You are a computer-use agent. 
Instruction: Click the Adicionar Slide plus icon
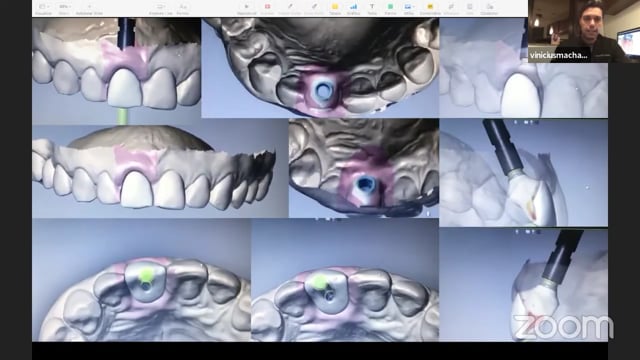89,7
